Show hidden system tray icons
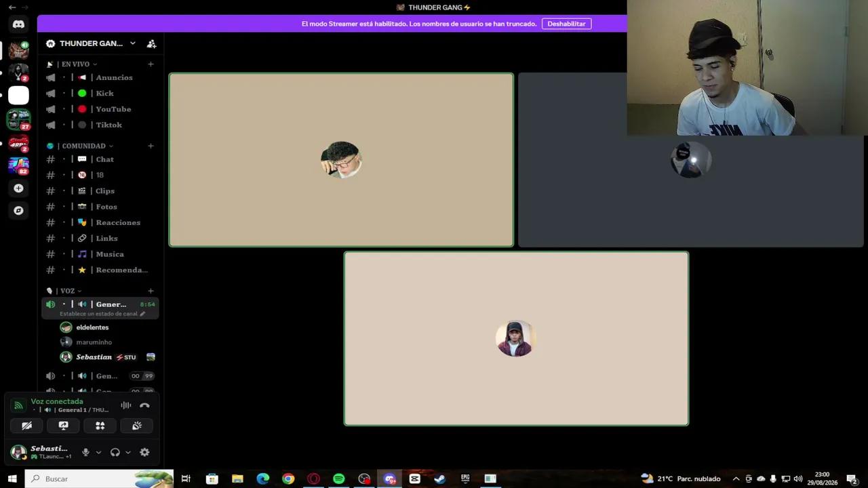This screenshot has width=868, height=488. pyautogui.click(x=736, y=479)
